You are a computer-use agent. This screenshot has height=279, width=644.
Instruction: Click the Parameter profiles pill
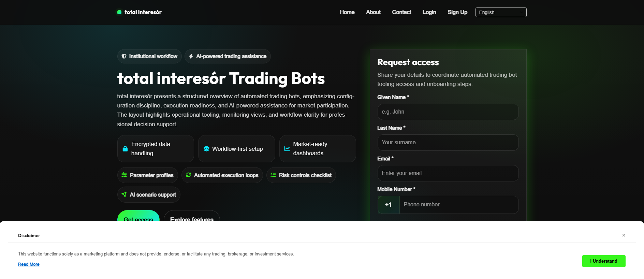(148, 175)
